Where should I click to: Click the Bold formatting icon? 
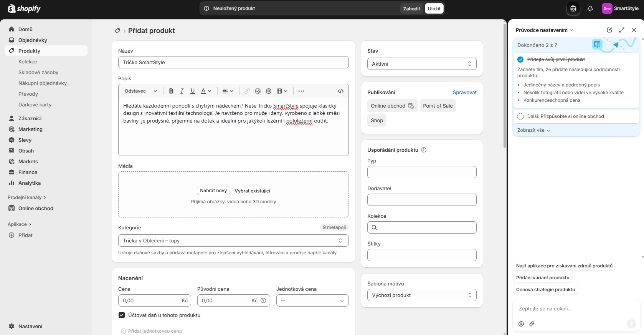point(171,91)
